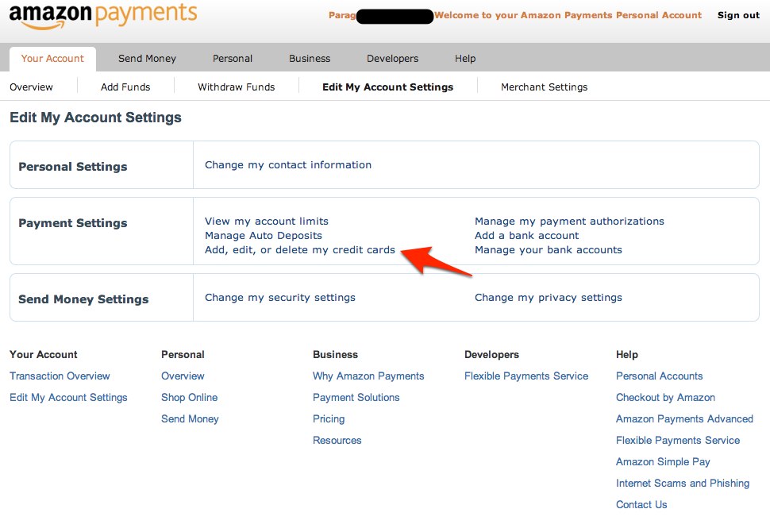Go to the Business tab
The width and height of the screenshot is (770, 532).
coord(310,59)
